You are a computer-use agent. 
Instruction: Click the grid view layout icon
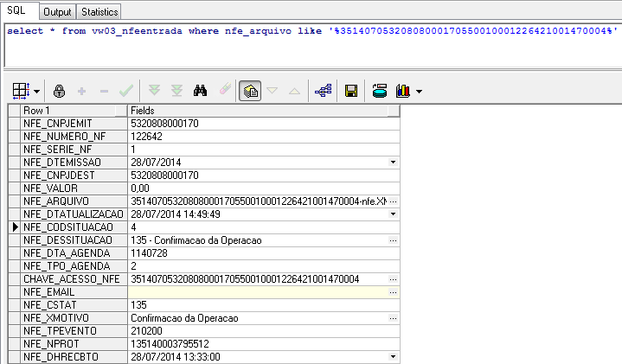(x=21, y=91)
